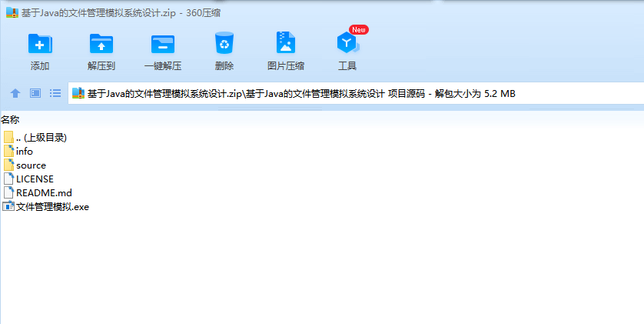Click the "LICENSE" file name

[x=35, y=179]
